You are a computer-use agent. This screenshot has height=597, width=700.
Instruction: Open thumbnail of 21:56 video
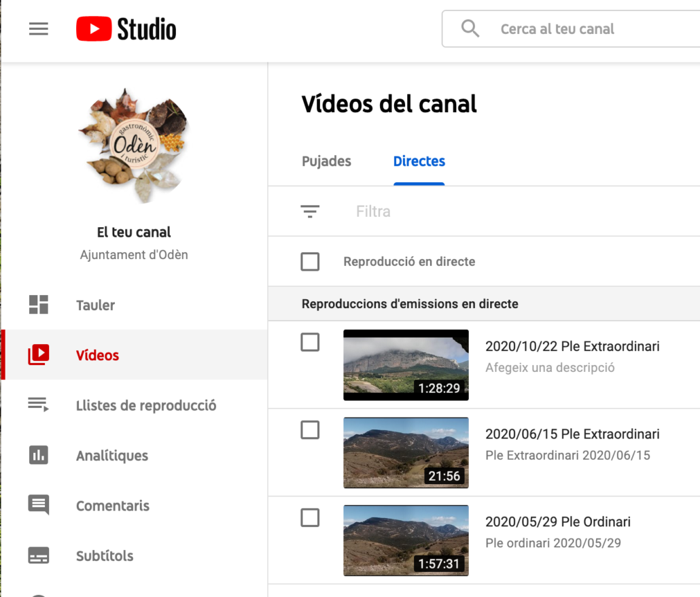pyautogui.click(x=406, y=452)
